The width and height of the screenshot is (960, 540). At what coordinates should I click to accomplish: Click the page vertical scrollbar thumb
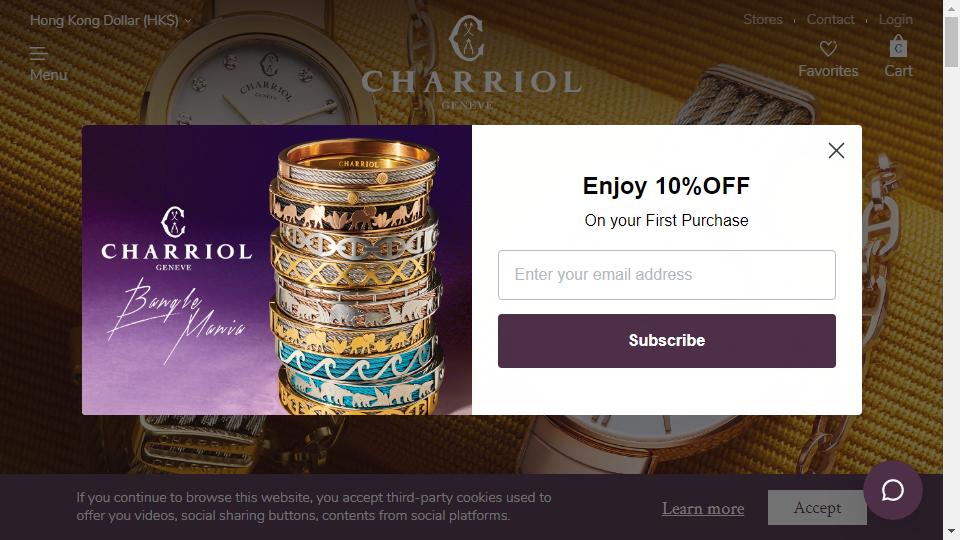point(951,42)
